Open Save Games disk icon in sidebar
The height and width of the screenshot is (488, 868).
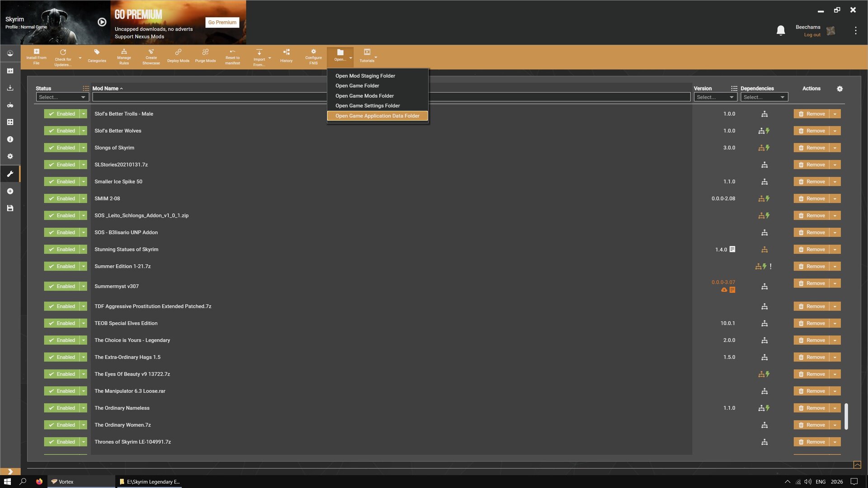10,208
